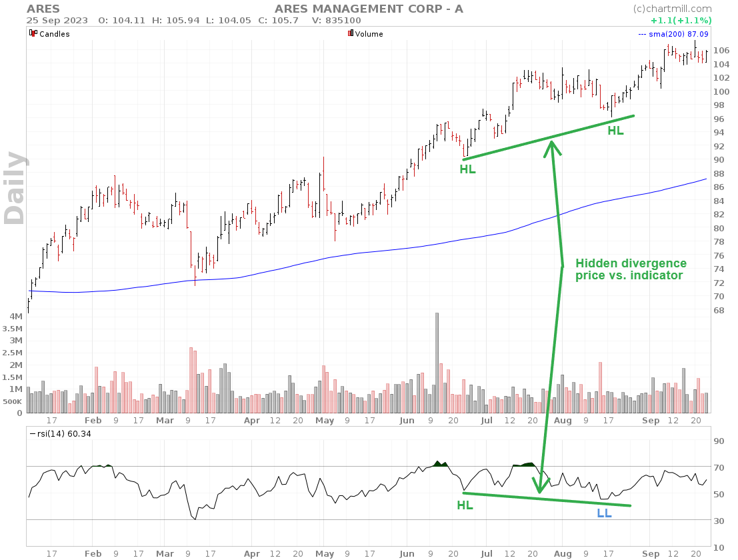Click the 80 price axis label
738x560 pixels.
click(x=719, y=228)
